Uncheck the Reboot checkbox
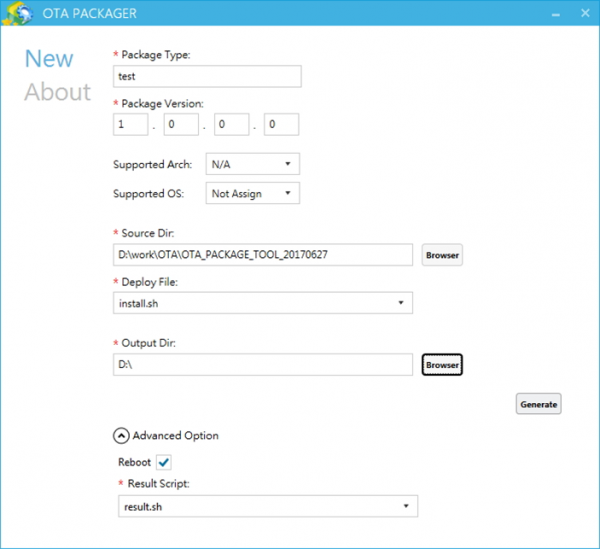The image size is (600, 549). (x=164, y=462)
